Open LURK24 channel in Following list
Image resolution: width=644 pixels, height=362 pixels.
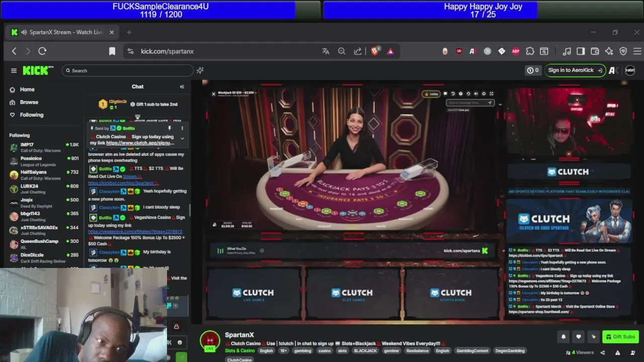click(44, 189)
